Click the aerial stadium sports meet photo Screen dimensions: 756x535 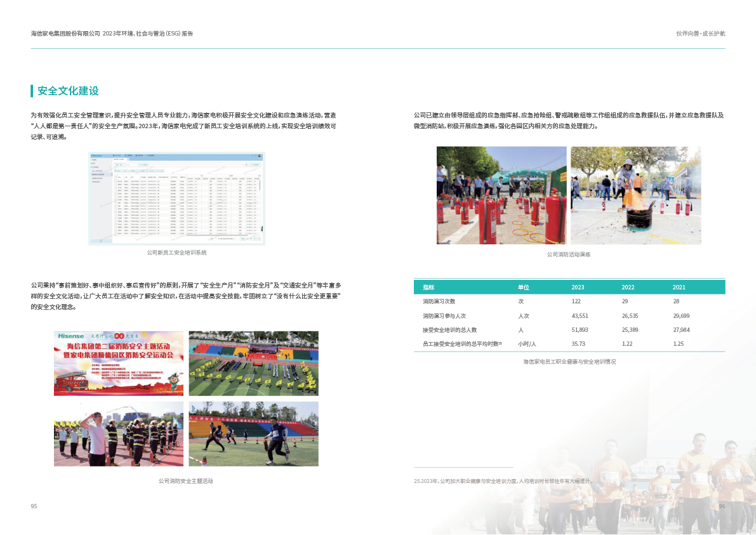point(253,364)
